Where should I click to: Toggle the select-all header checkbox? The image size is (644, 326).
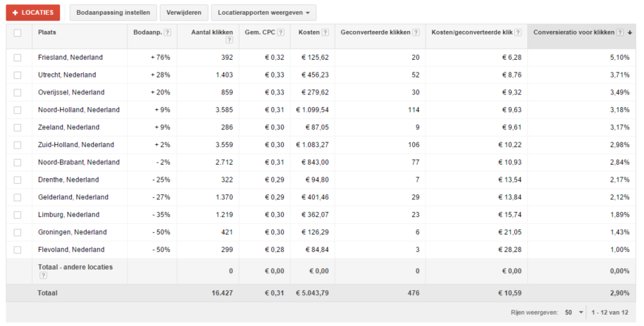click(x=17, y=33)
